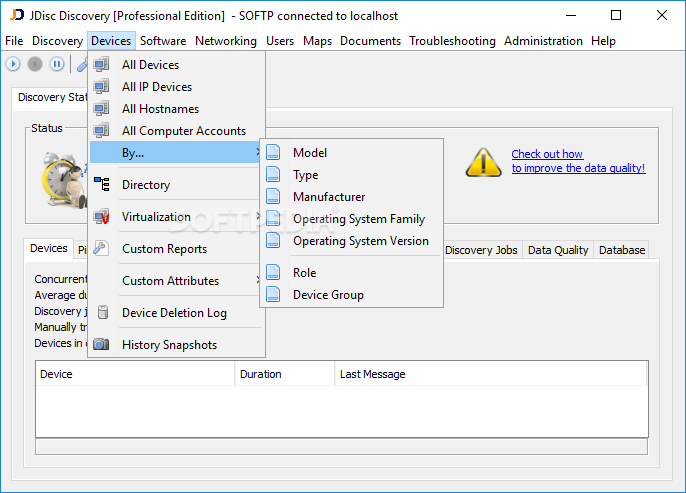Click the yellow warning triangle icon
The image size is (686, 493).
483,162
